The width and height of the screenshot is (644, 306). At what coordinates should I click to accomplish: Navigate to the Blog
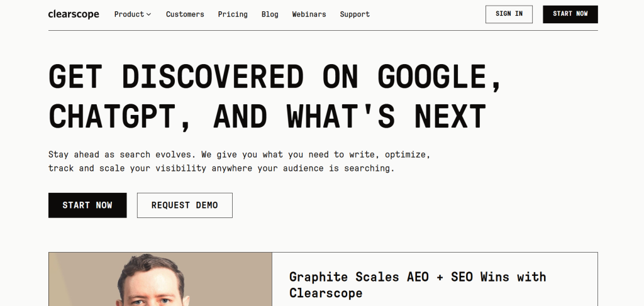coord(270,14)
